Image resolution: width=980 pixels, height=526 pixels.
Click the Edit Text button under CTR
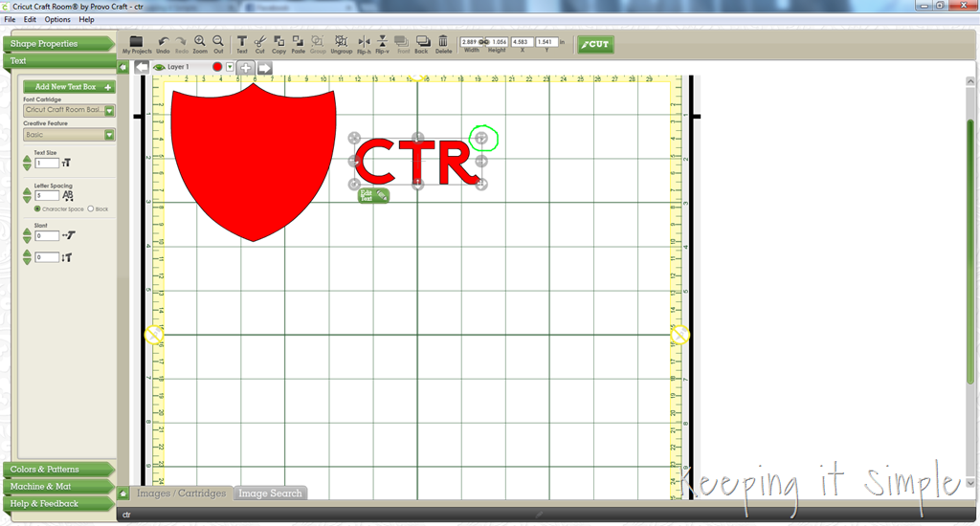pos(373,195)
